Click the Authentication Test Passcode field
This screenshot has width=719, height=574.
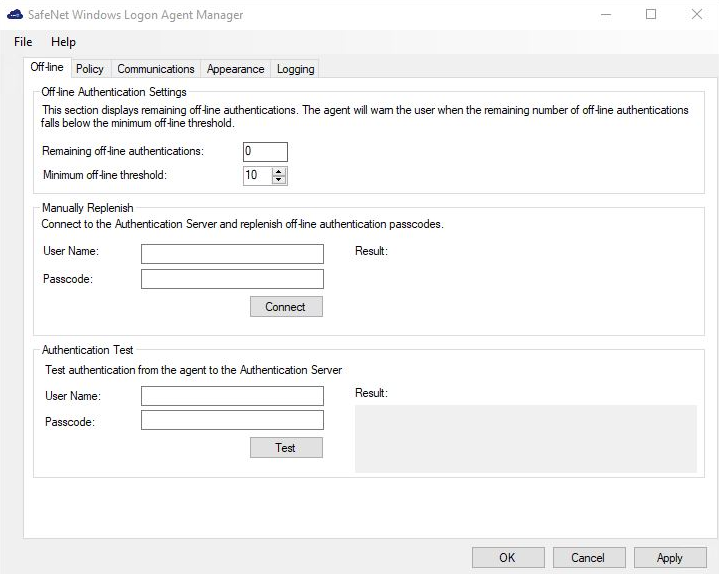[x=232, y=421]
